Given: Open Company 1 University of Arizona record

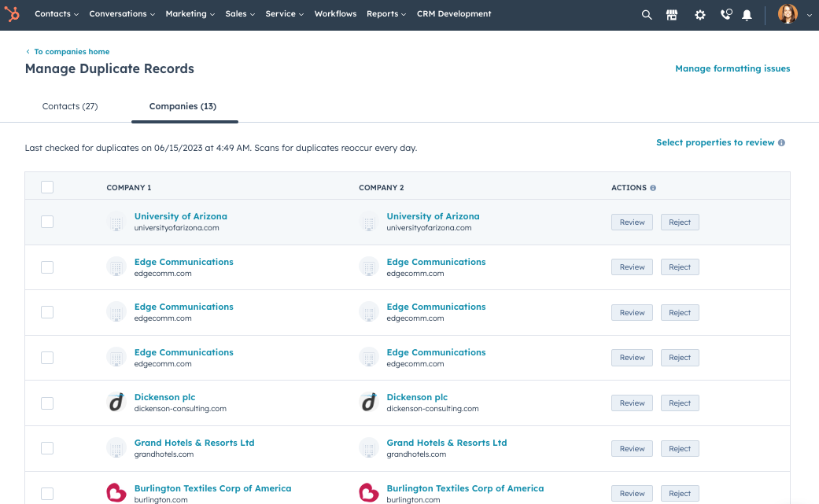Looking at the screenshot, I should pos(181,216).
